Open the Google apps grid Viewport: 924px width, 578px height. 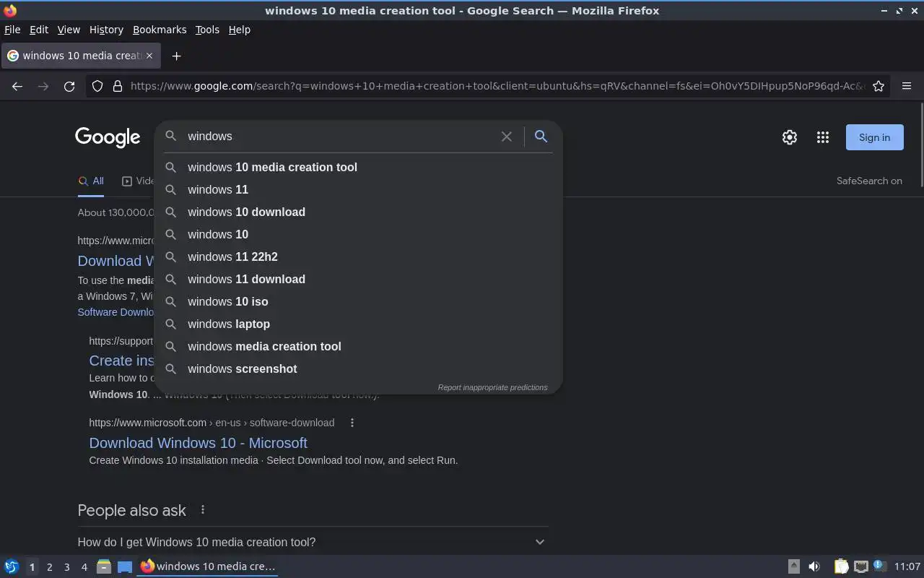tap(823, 137)
